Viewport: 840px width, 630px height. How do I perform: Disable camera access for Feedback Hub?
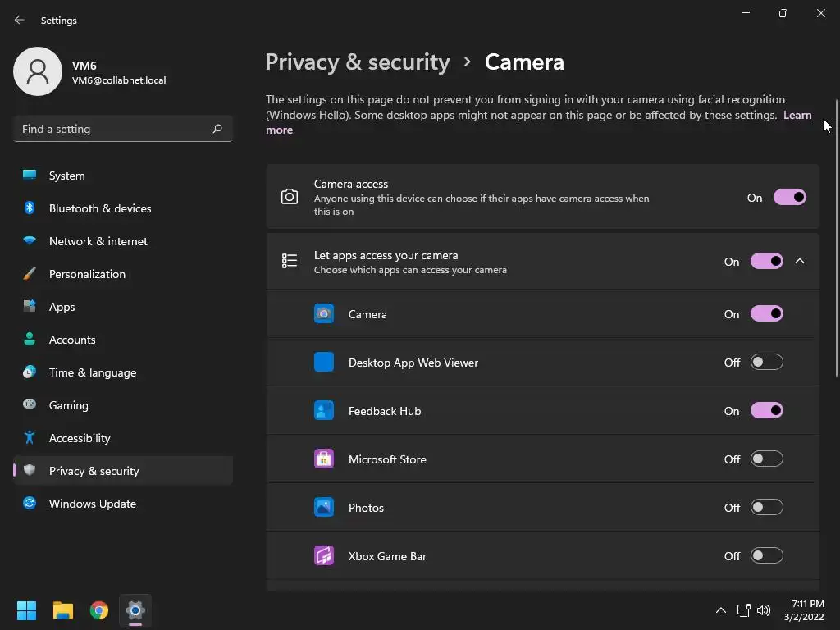pos(766,411)
